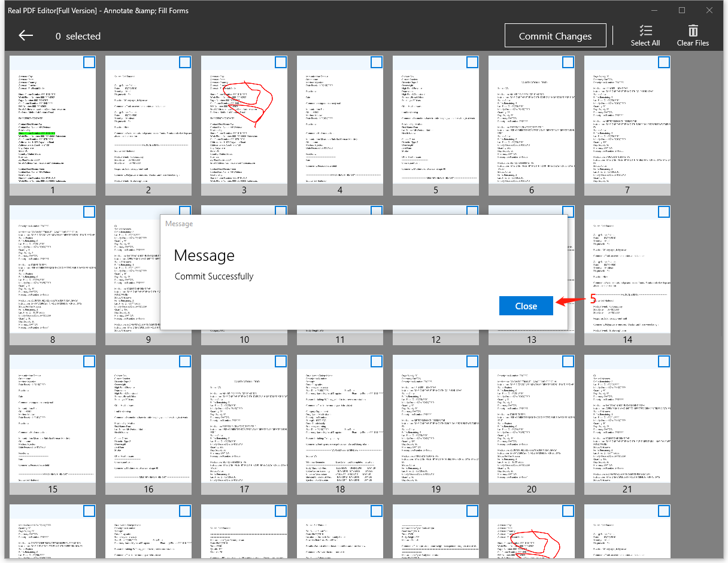View the page 5 thumbnail
Image resolution: width=728 pixels, height=563 pixels.
point(436,126)
